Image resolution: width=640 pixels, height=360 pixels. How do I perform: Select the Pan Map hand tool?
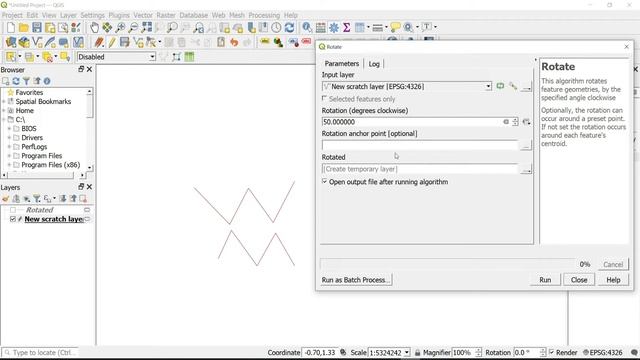(94, 27)
